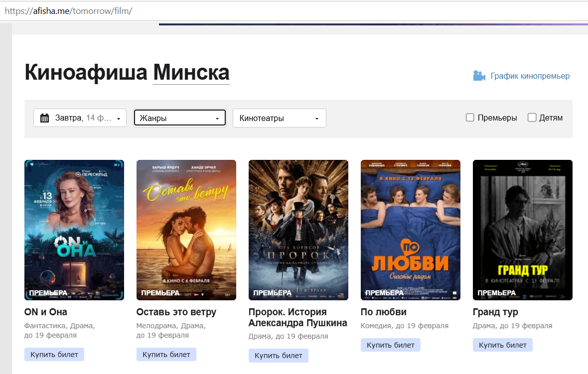588x374 pixels.
Task: Click Комедия, до 19 февраля text
Action: [x=405, y=326]
